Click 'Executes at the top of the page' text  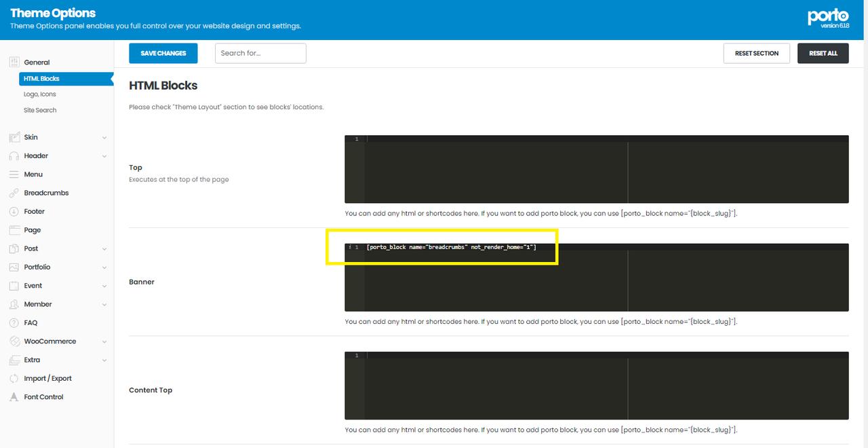click(x=179, y=180)
